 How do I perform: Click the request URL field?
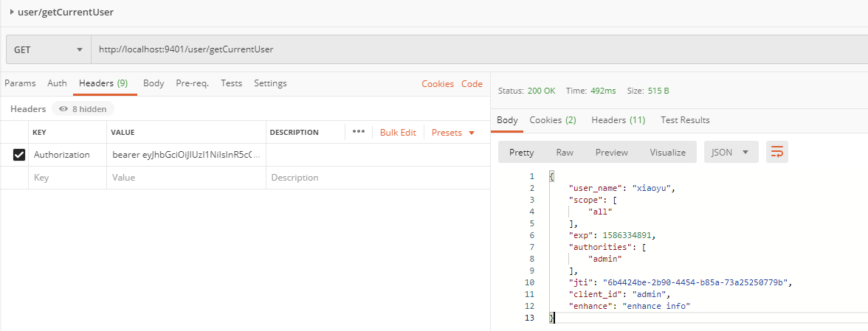click(480, 49)
